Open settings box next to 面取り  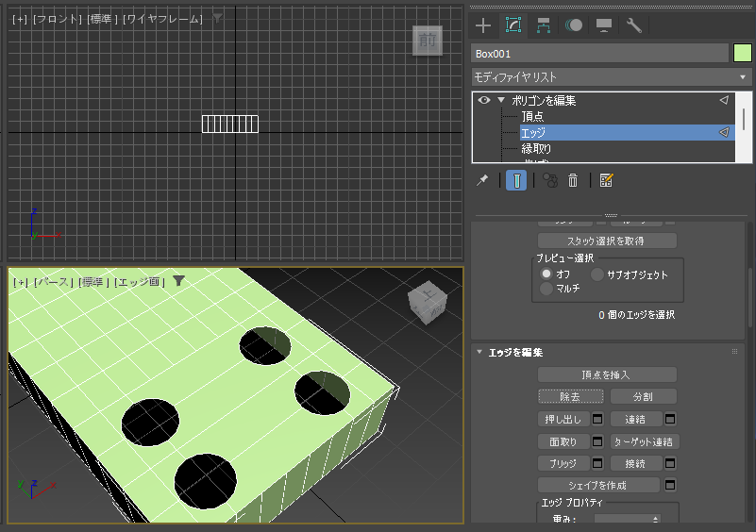coord(597,441)
